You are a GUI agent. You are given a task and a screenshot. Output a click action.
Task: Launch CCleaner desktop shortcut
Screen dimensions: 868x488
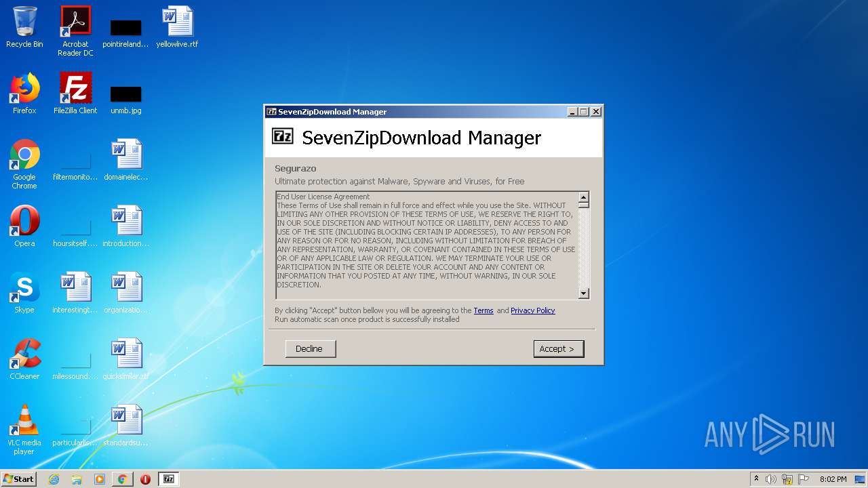tap(24, 359)
